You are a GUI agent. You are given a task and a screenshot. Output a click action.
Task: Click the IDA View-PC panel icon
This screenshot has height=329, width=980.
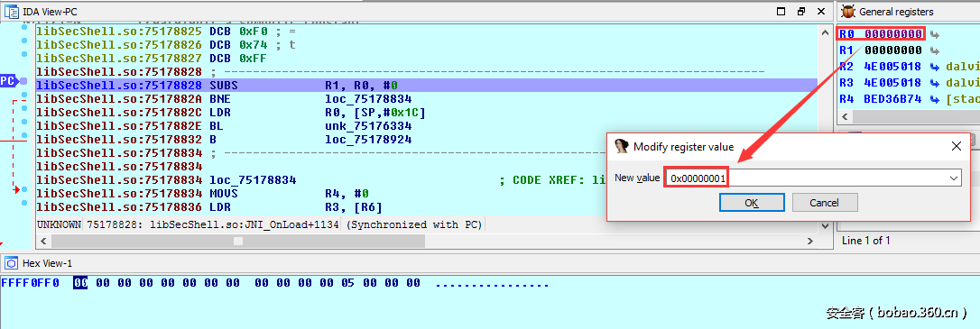point(11,11)
